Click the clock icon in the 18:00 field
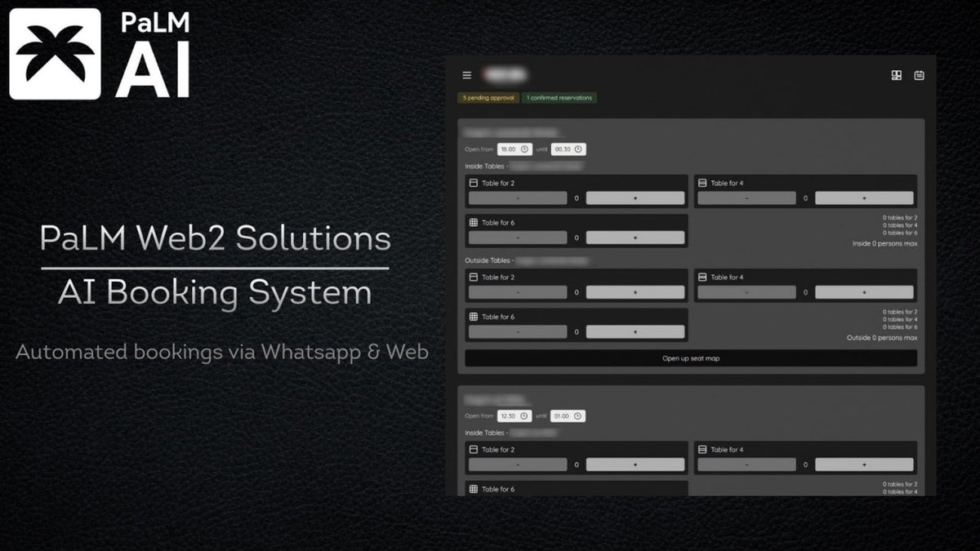Image resolution: width=980 pixels, height=551 pixels. click(x=524, y=149)
